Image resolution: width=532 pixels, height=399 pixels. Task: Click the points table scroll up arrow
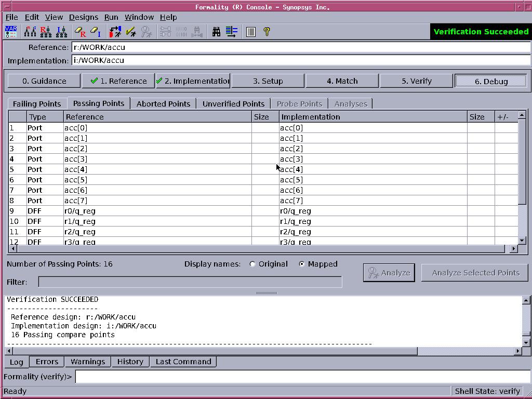[522, 115]
